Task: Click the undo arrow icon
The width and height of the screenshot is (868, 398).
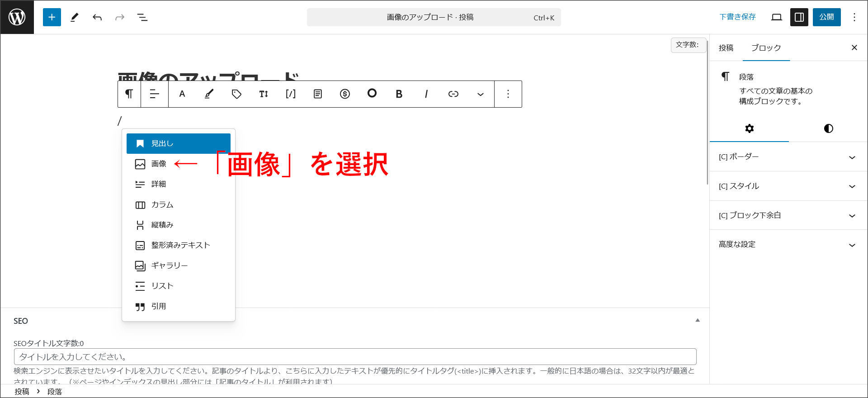Action: pos(97,17)
